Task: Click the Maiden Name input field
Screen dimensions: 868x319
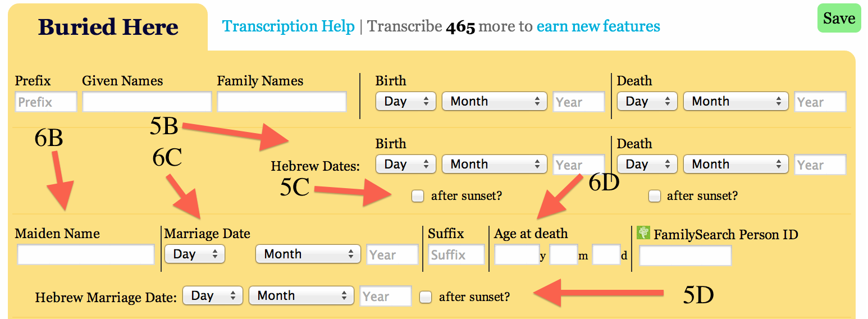Action: 85,255
